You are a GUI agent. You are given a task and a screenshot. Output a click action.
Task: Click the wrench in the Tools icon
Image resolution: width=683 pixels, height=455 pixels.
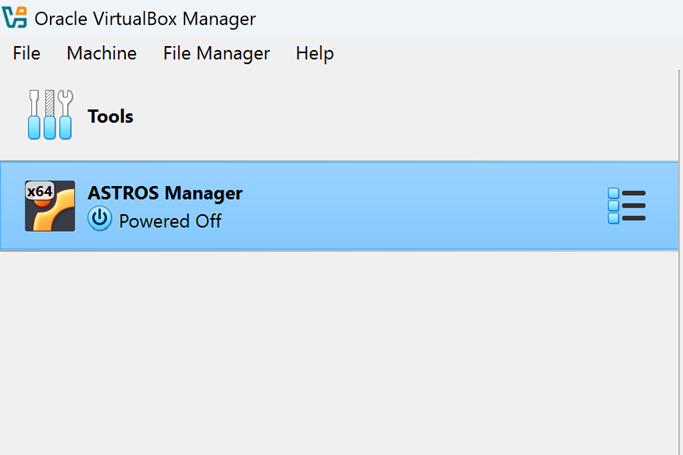(66, 114)
